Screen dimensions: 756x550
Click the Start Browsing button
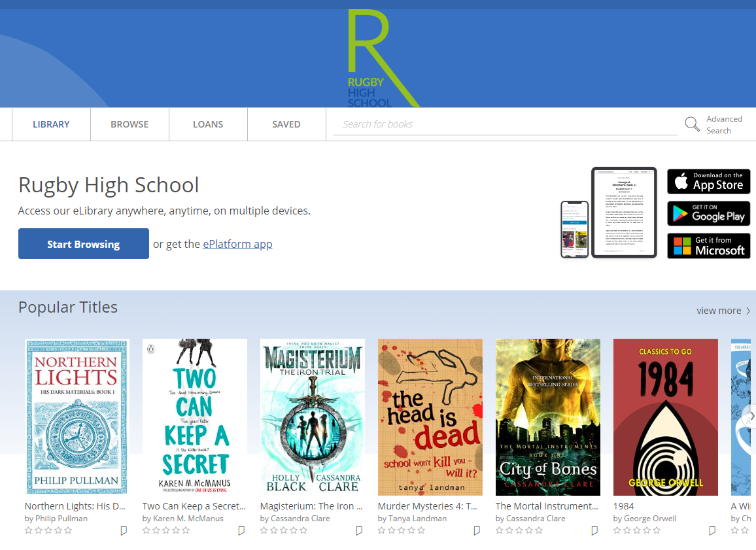(x=84, y=244)
